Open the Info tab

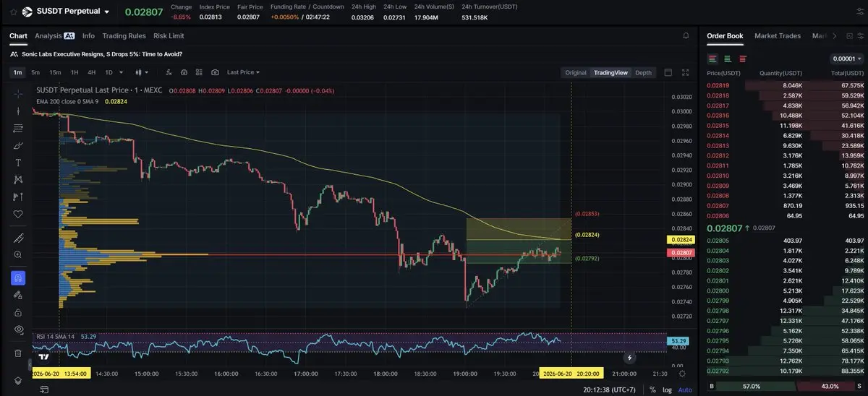click(x=88, y=35)
